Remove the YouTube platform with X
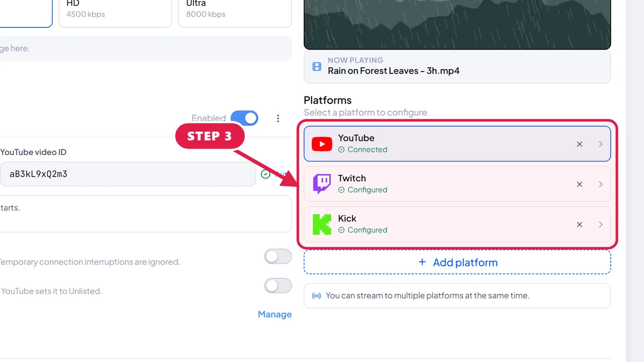Screen dimensions: 644x362 point(580,144)
